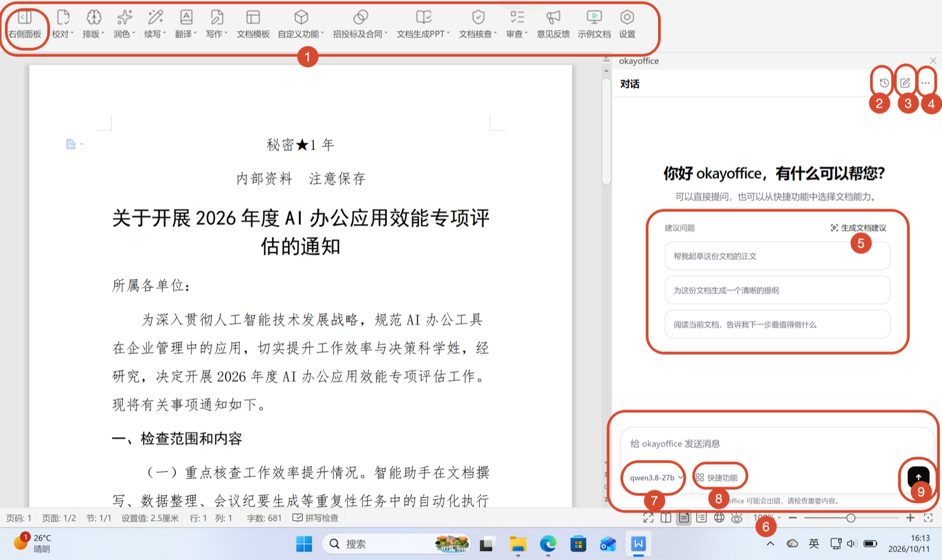Close the okayoffice side panel
The image size is (942, 560).
pos(933,61)
